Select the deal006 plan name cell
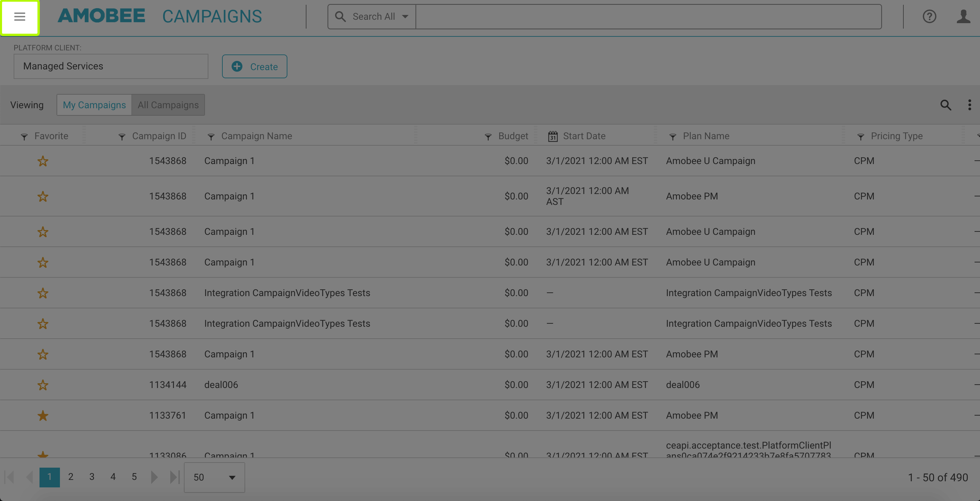This screenshot has width=980, height=501. 682,385
